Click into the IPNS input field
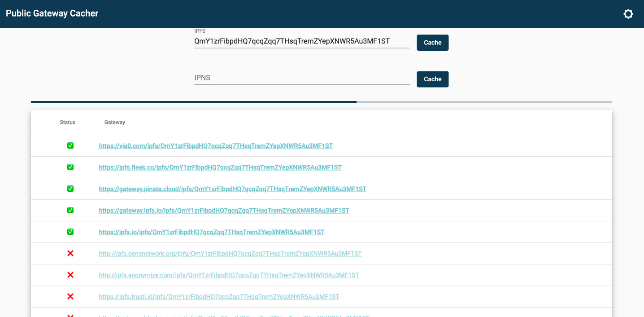Viewport: 644px width, 317px height. (x=301, y=78)
